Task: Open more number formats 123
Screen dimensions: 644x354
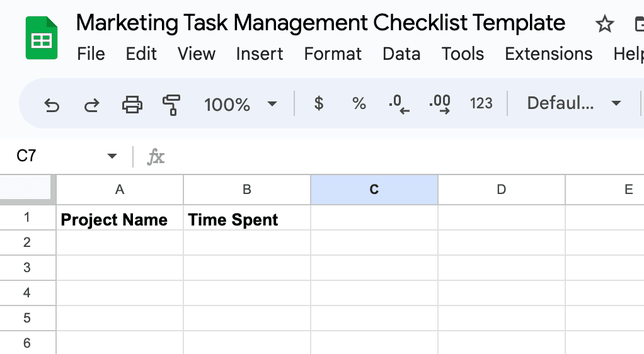Action: (481, 104)
